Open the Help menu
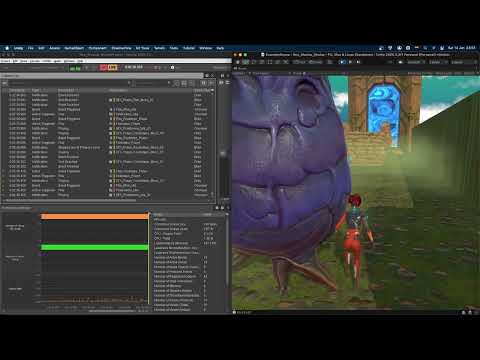 220,48
